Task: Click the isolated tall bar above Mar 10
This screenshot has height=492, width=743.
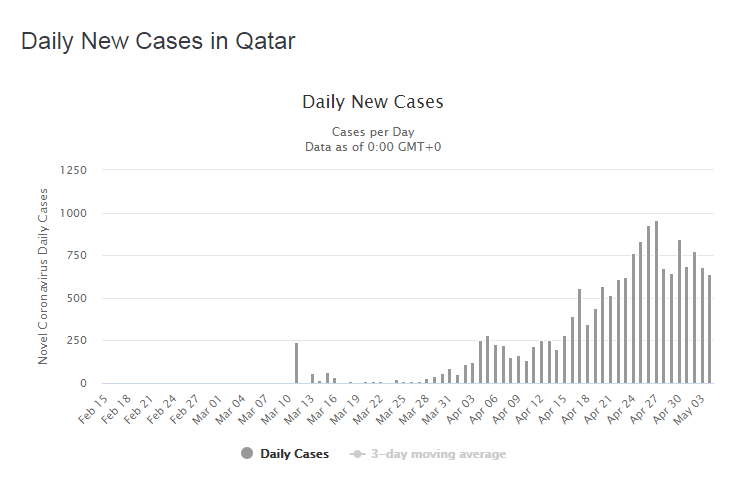Action: tap(296, 363)
